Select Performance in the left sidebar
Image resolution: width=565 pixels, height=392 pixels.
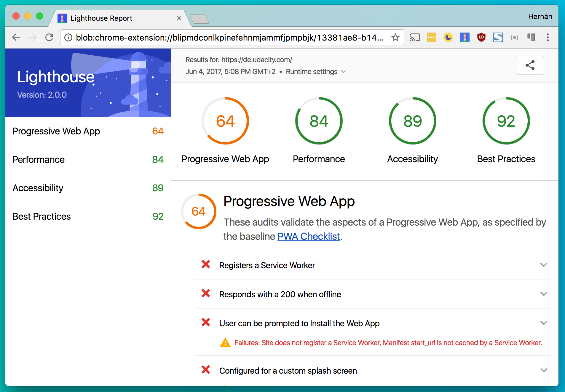pyautogui.click(x=39, y=160)
